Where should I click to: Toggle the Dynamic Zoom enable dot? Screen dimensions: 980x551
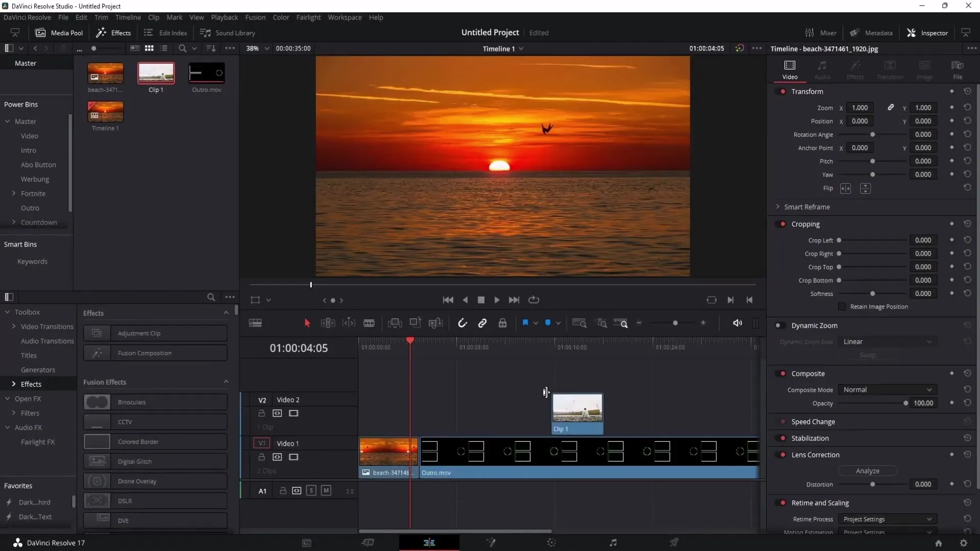click(777, 325)
